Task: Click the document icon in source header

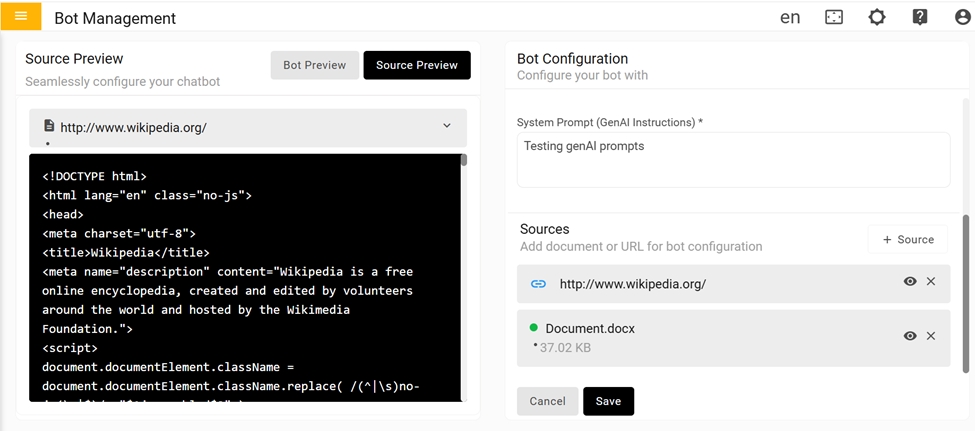Action: tap(49, 127)
